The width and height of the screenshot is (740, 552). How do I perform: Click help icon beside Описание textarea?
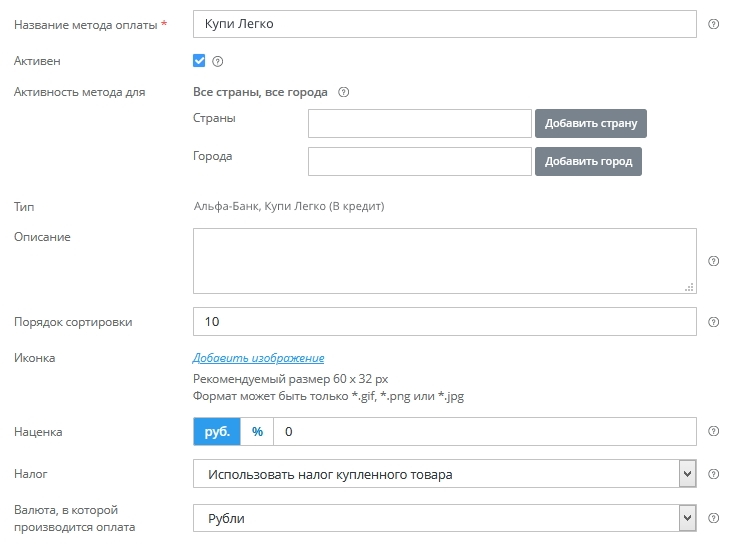point(713,261)
